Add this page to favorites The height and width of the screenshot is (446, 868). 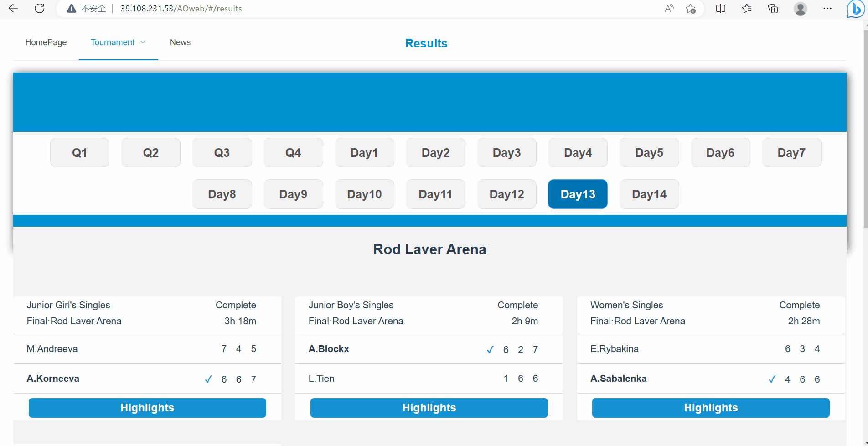tap(691, 8)
